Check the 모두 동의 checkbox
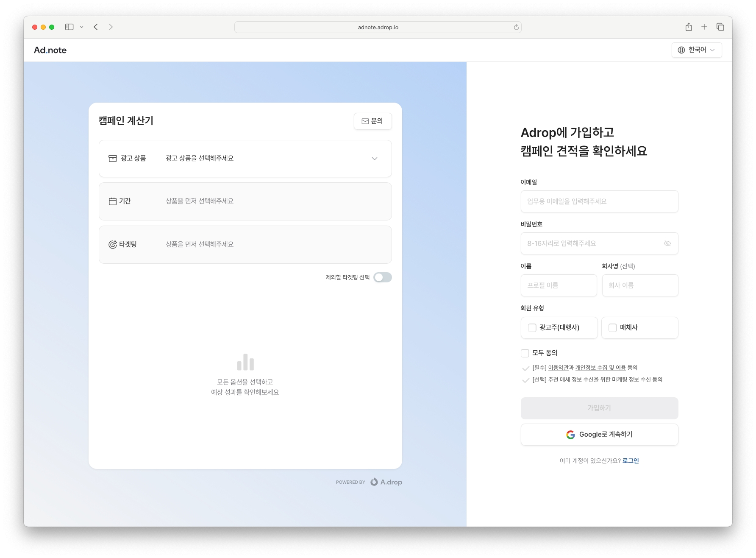This screenshot has height=558, width=756. 525,353
